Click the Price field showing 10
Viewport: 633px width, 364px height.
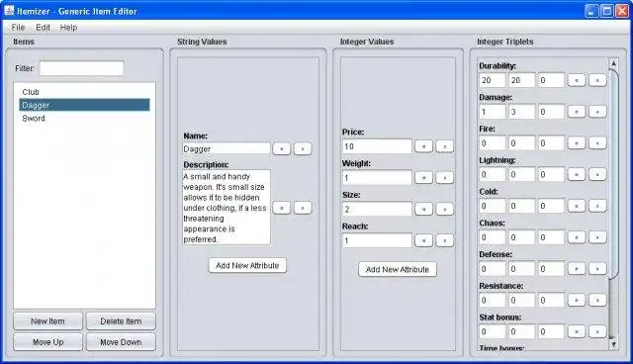[377, 146]
